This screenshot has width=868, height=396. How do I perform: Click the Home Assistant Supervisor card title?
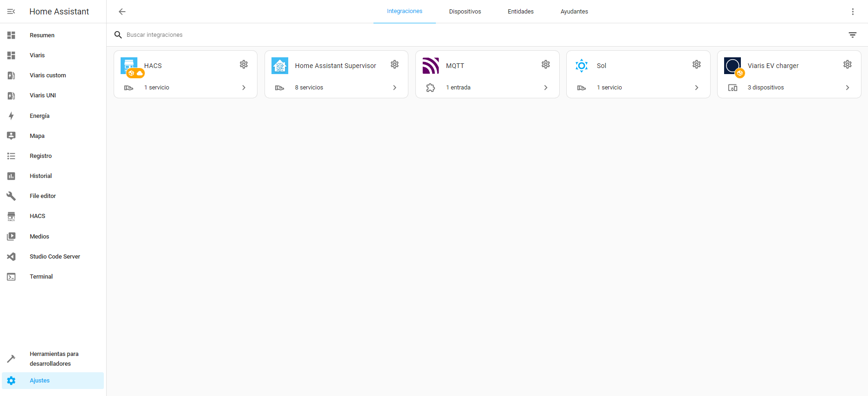pos(335,66)
